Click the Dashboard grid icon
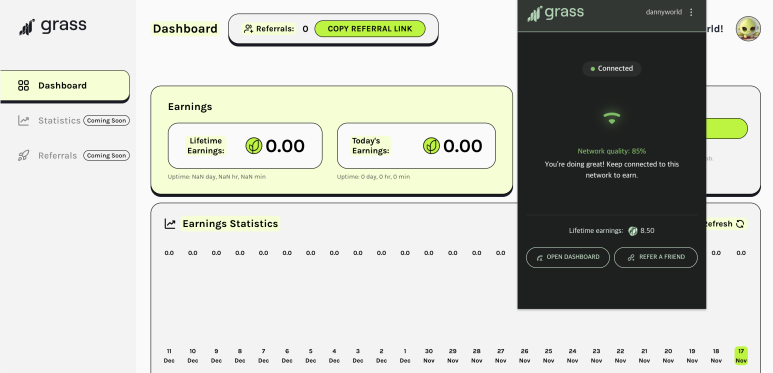This screenshot has height=373, width=773. (23, 86)
